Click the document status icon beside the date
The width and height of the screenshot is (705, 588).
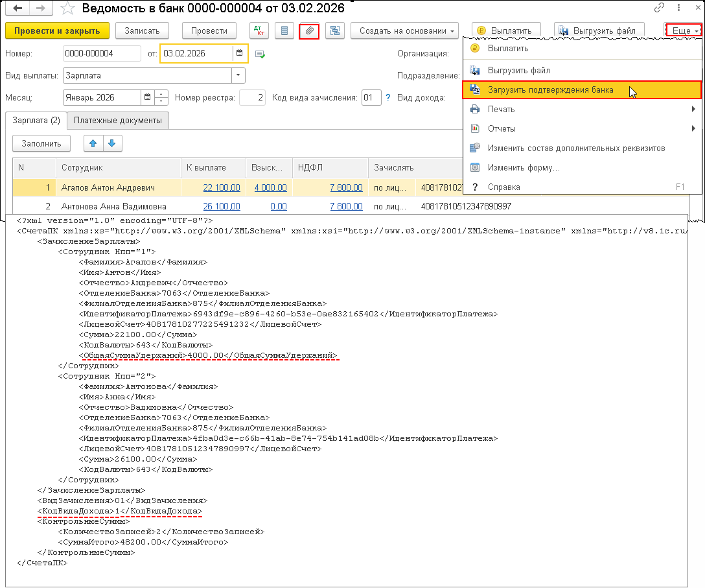coord(260,54)
